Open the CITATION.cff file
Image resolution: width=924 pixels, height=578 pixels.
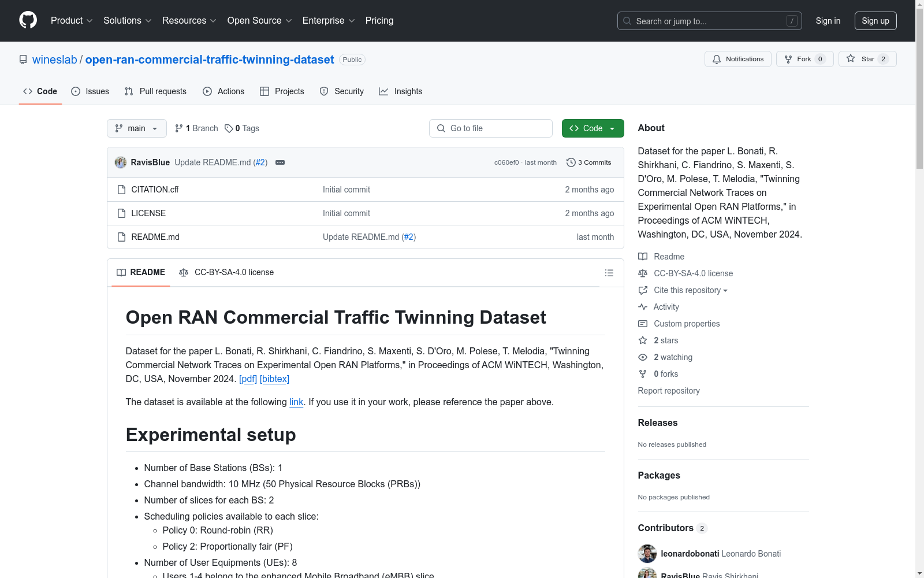[x=155, y=190]
